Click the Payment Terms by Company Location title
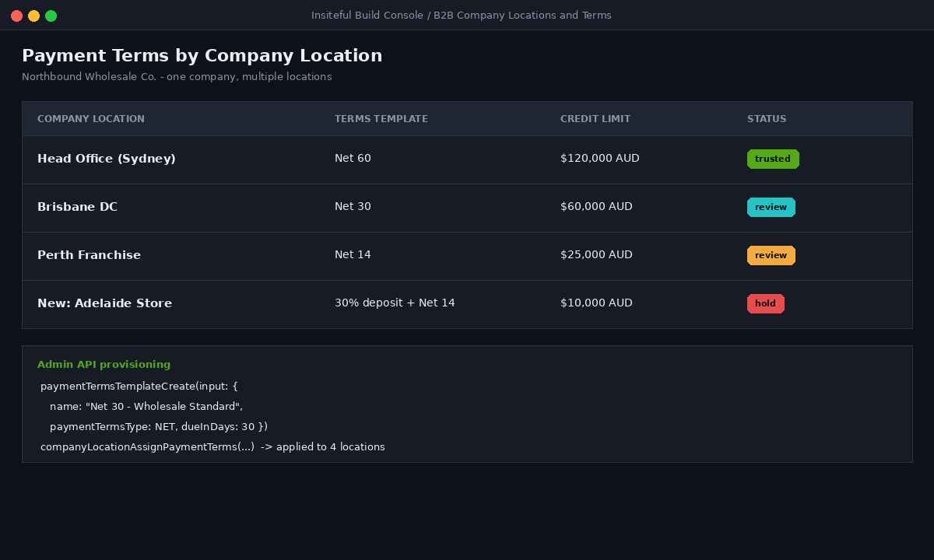The width and height of the screenshot is (934, 560). coord(202,56)
